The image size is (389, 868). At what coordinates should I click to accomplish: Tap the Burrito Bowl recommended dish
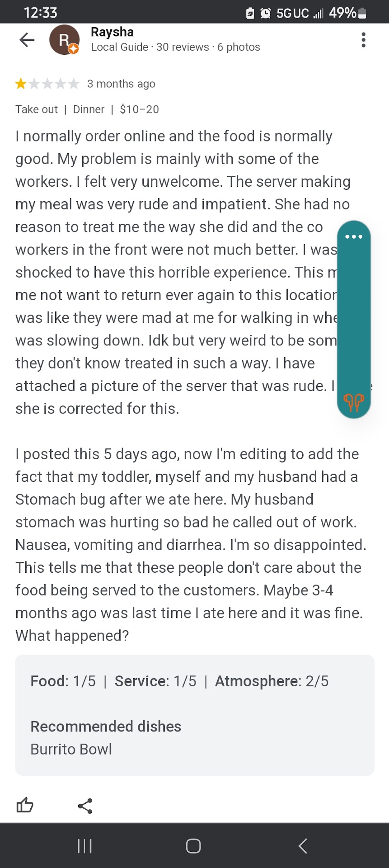click(71, 749)
